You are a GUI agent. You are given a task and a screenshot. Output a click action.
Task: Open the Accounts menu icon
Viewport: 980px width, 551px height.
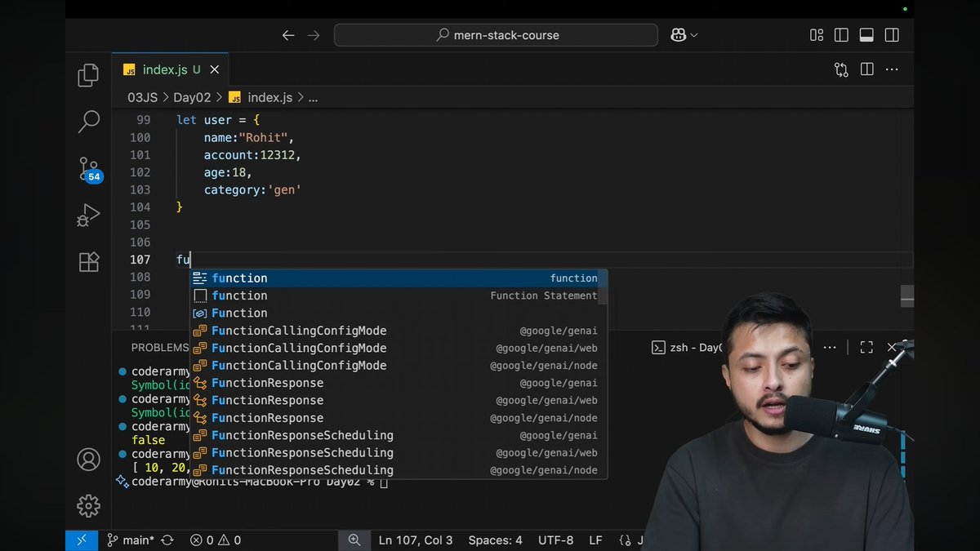point(88,459)
